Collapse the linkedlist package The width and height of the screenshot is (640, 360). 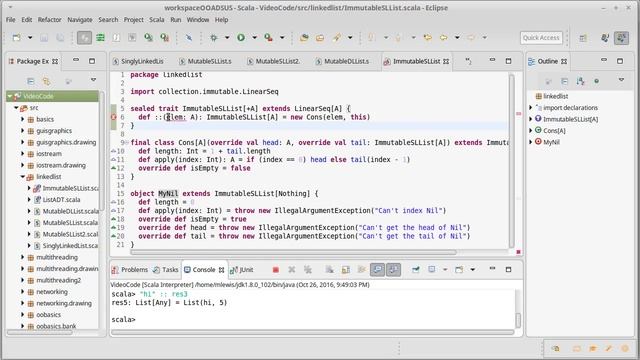pos(23,177)
